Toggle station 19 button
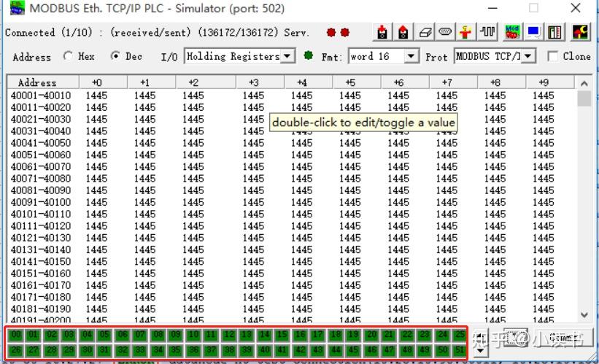Image resolution: width=599 pixels, height=364 pixels. (x=353, y=335)
